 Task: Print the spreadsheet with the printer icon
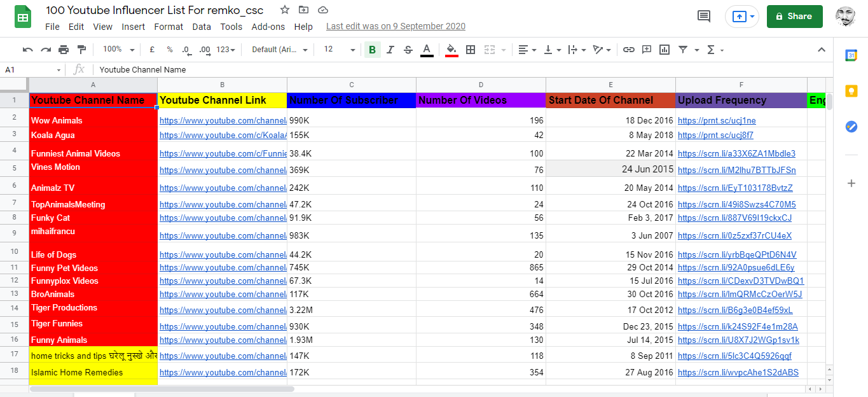coord(64,50)
